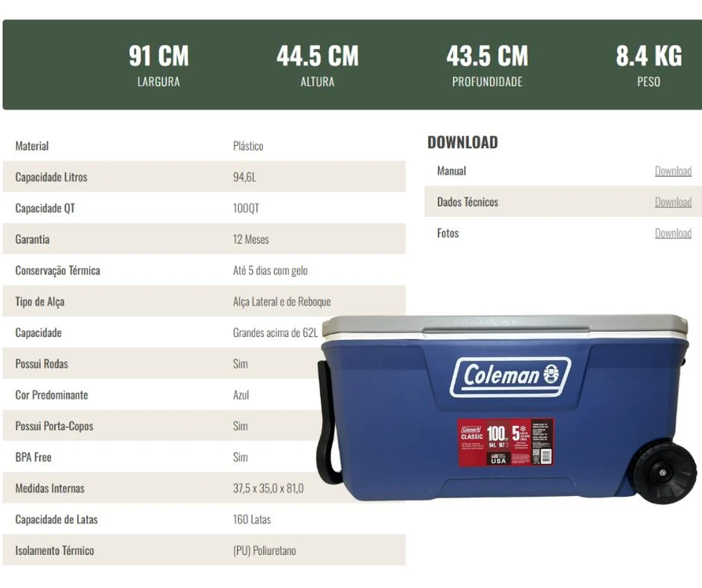Click the '160 Latas' value

[251, 519]
